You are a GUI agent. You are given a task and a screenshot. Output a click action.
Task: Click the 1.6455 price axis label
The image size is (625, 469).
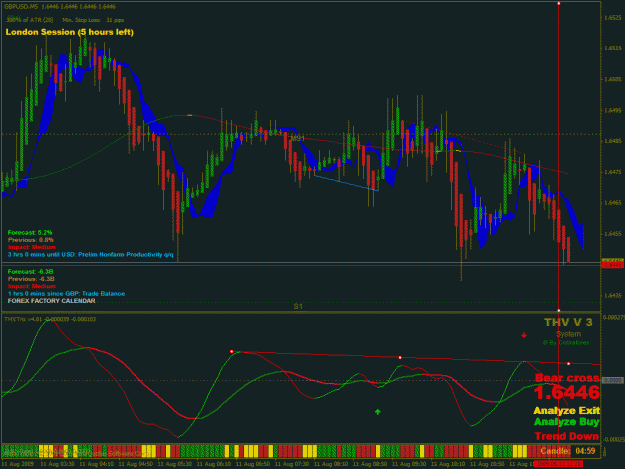[x=613, y=234]
